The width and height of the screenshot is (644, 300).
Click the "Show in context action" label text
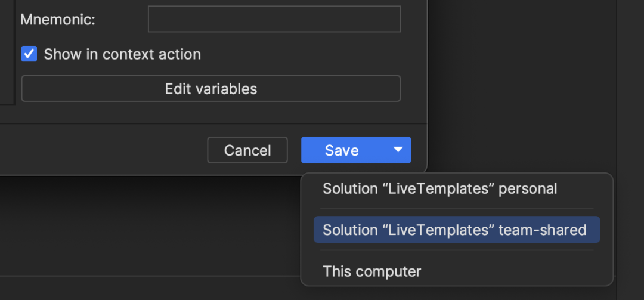coord(122,54)
